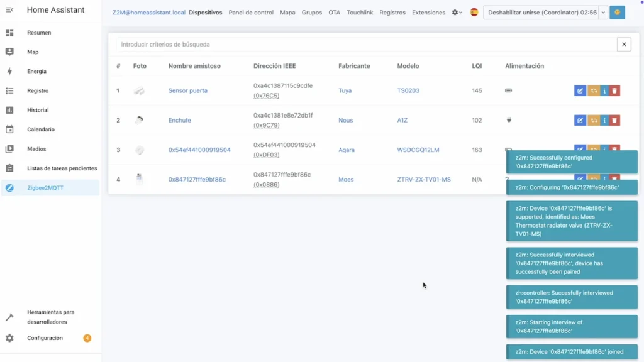This screenshot has width=644, height=362.
Task: Dismiss the 'Starting interview' notification
Action: 572,326
